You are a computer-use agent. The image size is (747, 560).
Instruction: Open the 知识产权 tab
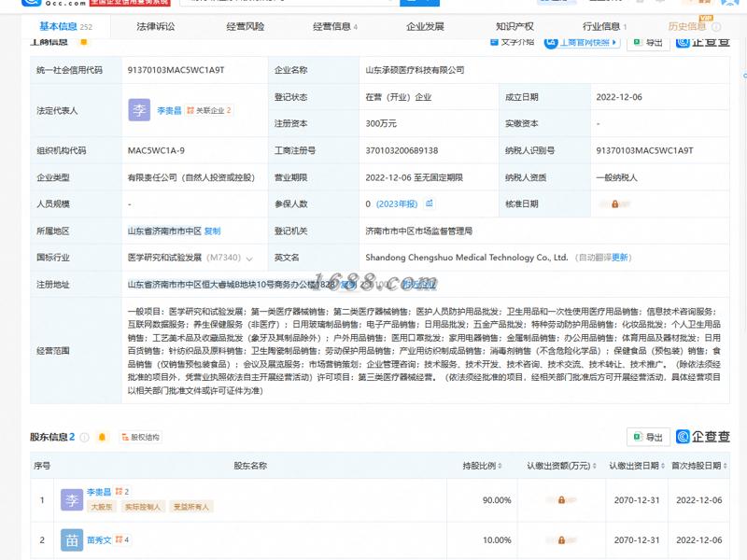[x=514, y=27]
